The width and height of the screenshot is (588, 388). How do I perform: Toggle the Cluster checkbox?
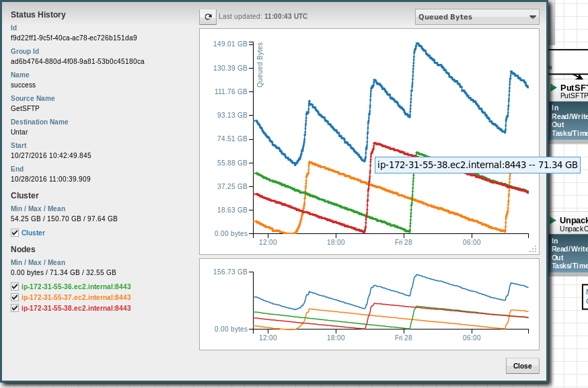point(15,233)
